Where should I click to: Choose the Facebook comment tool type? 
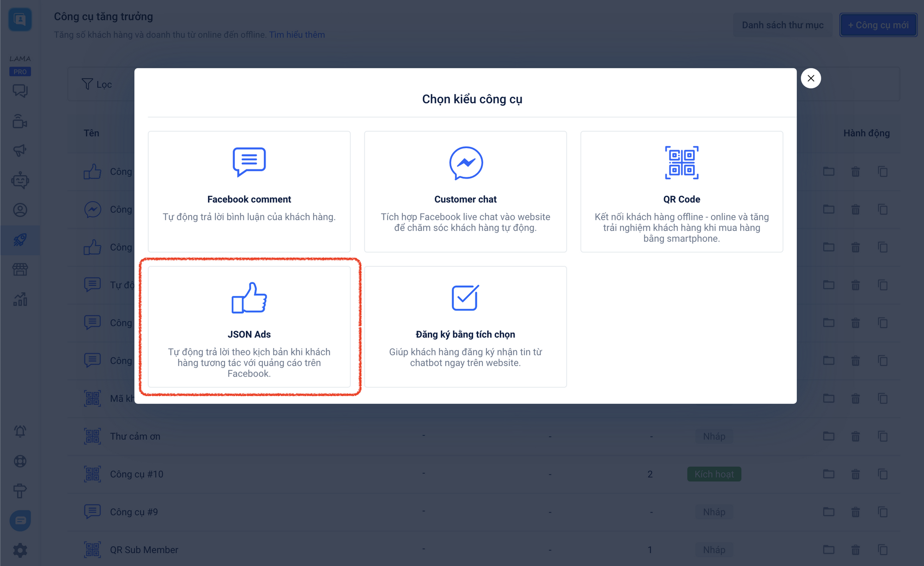point(249,191)
